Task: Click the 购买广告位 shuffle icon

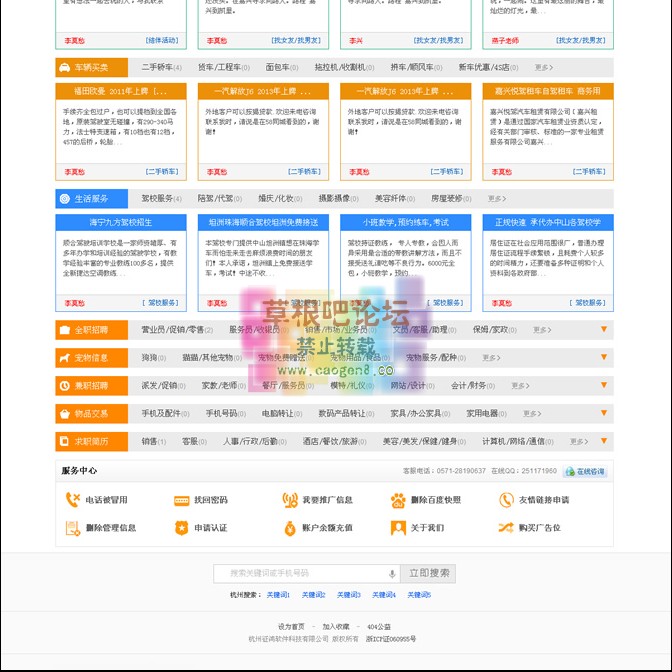Action: click(506, 528)
